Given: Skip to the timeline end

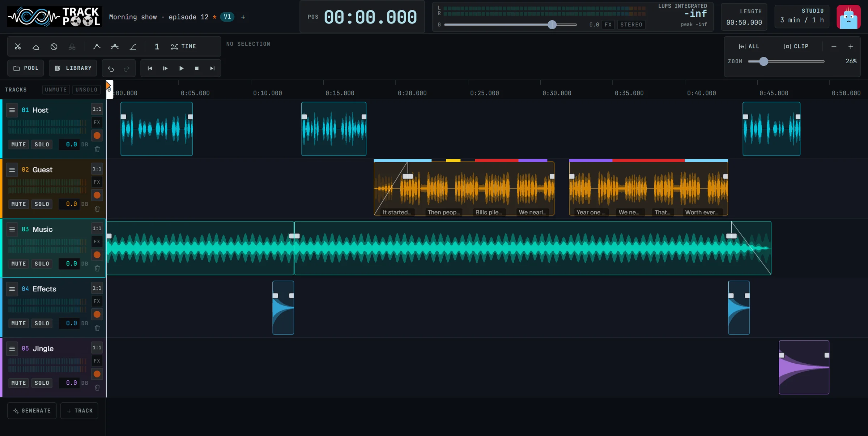Looking at the screenshot, I should click(212, 68).
